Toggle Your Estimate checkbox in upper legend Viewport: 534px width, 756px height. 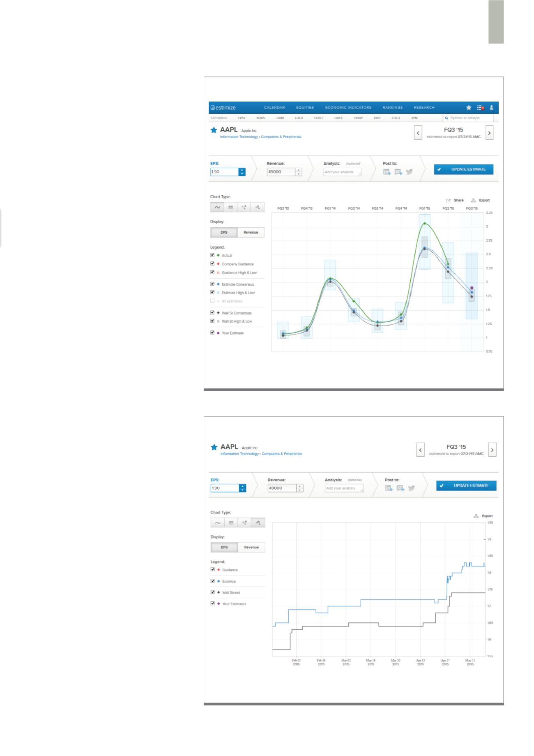pos(212,332)
